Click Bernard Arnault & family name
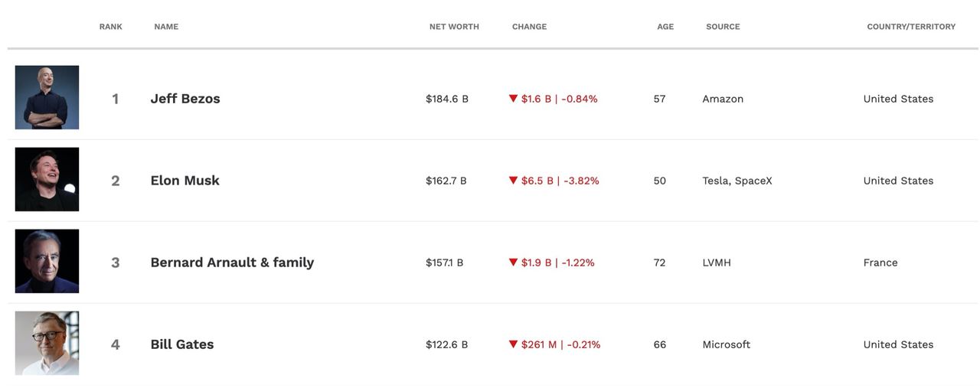Screen dimensions: 980x388 click(232, 262)
